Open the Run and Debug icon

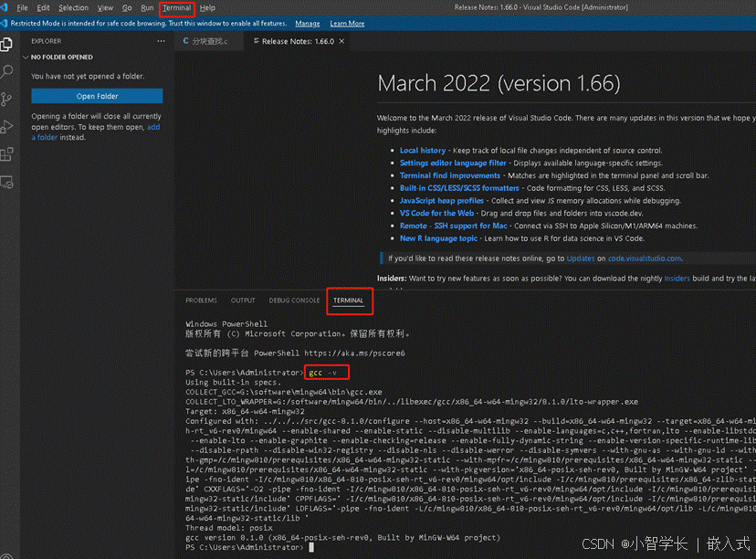tap(6, 126)
